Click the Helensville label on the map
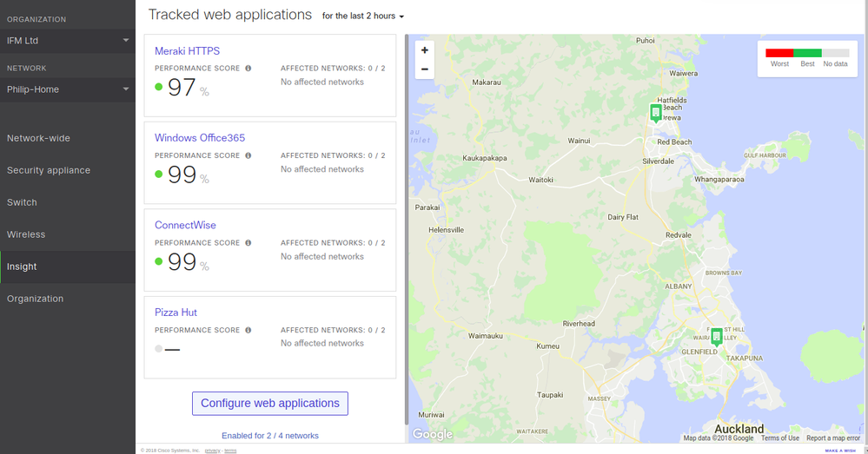The height and width of the screenshot is (454, 868). pos(447,230)
